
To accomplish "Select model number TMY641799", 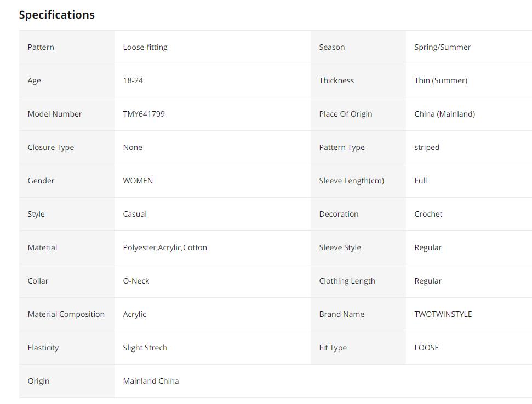I will pos(144,114).
